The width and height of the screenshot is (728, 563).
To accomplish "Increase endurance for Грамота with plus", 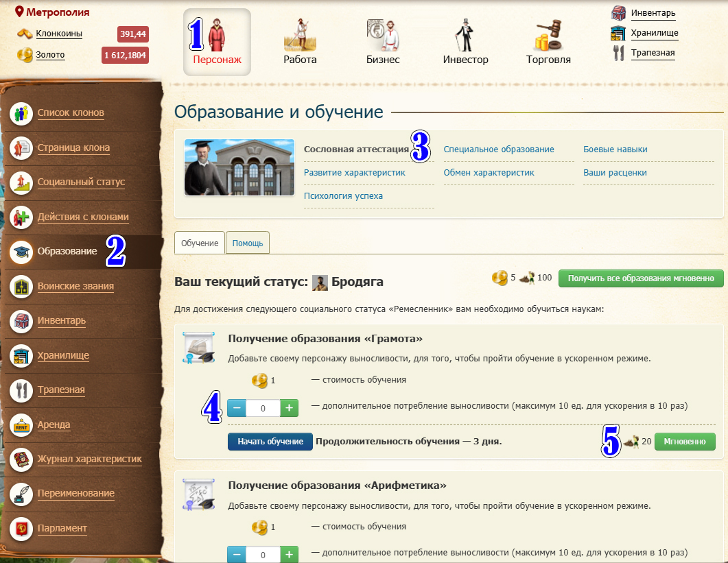I will click(x=289, y=408).
